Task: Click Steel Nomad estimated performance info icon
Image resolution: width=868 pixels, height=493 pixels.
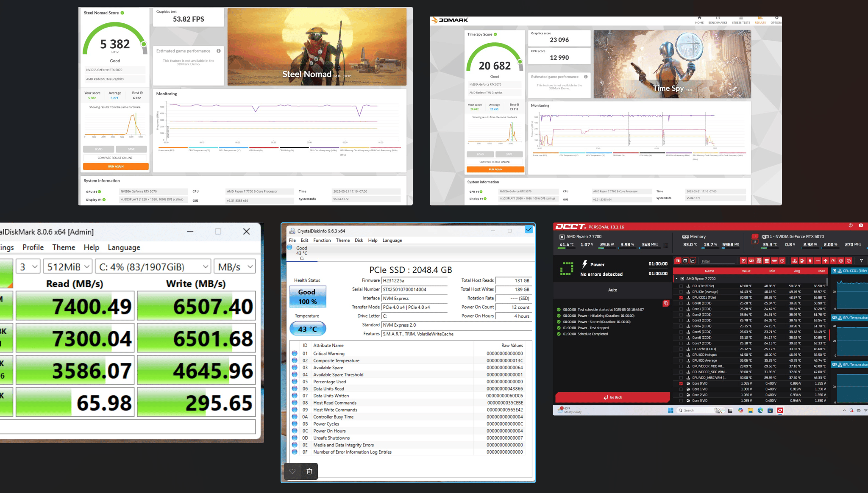Action: (219, 51)
